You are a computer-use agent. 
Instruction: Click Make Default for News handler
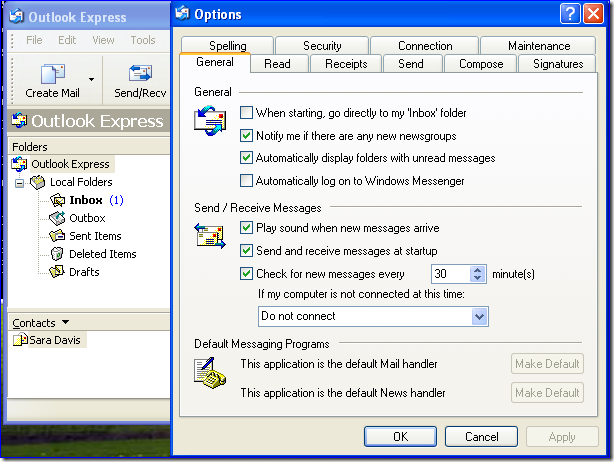tap(547, 393)
